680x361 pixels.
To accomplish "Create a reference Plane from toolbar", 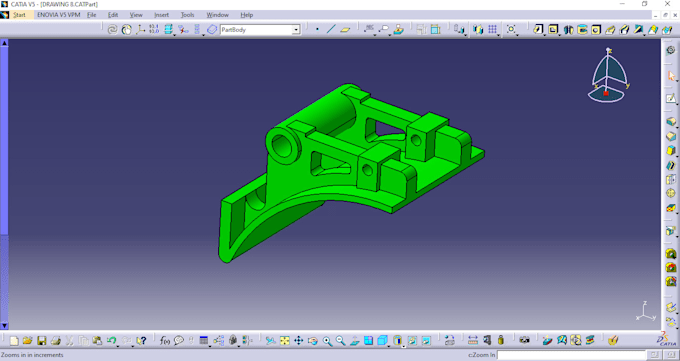I will coord(345,30).
